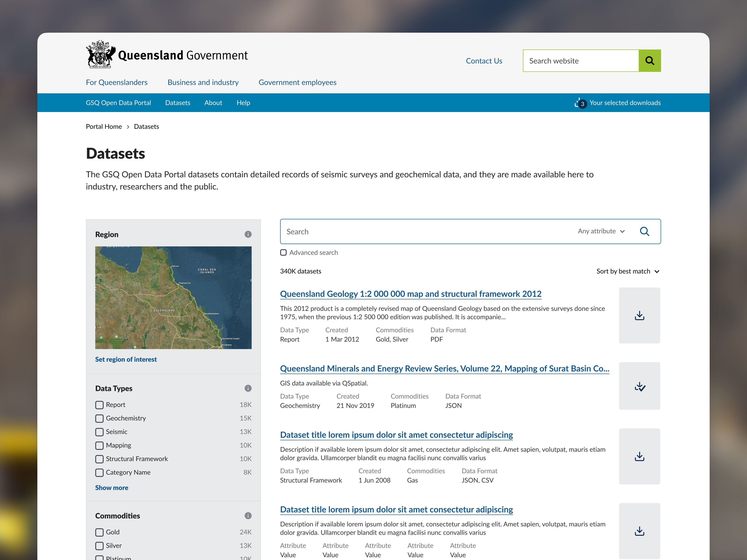
Task: Open the Sort by best match dropdown
Action: (x=627, y=271)
